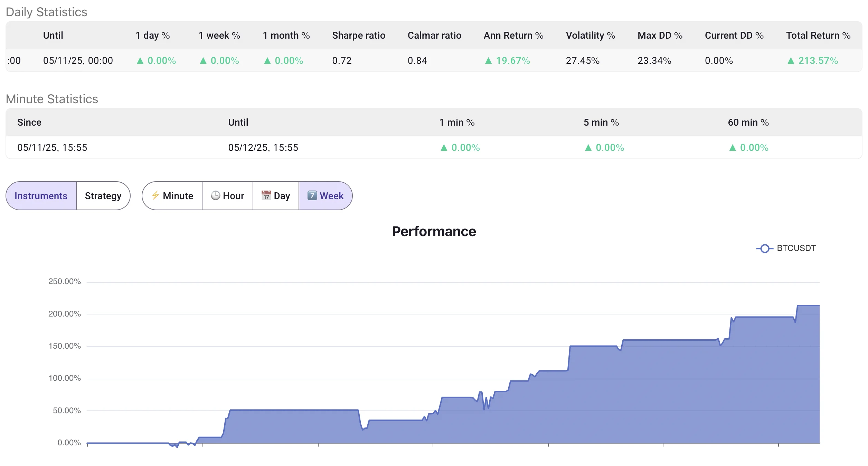Screen dimensions: 868x466
Task: Click the Volatility % column header
Action: click(x=591, y=35)
